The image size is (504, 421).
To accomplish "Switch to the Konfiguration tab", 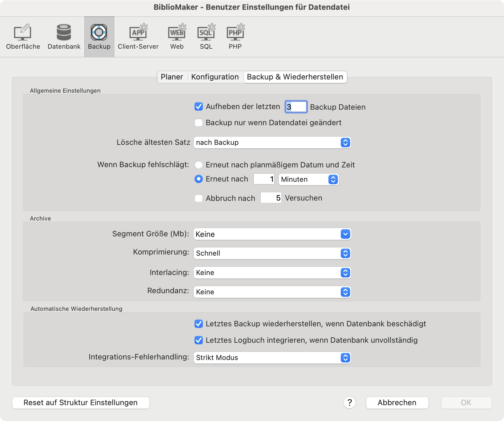I will pyautogui.click(x=215, y=77).
